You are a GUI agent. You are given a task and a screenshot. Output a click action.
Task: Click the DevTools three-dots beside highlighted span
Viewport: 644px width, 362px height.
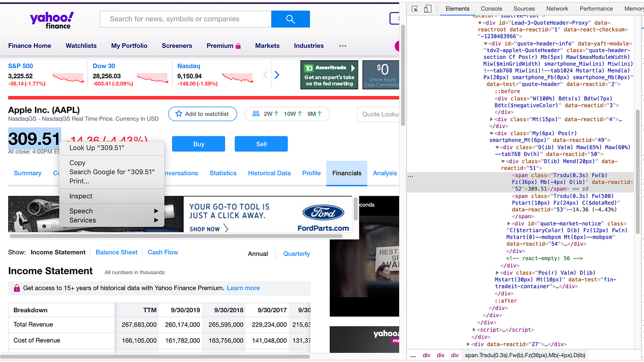tap(410, 176)
